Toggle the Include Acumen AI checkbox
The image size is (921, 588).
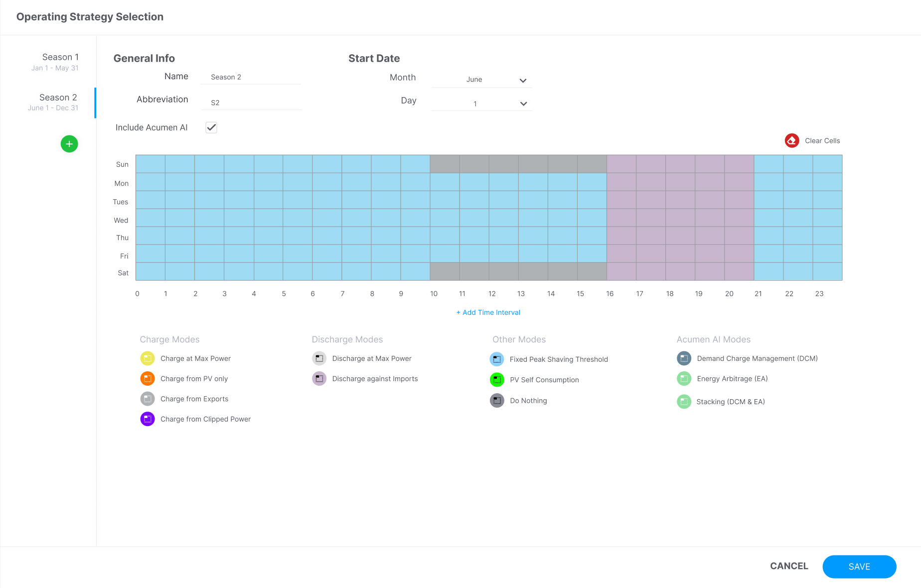(211, 127)
